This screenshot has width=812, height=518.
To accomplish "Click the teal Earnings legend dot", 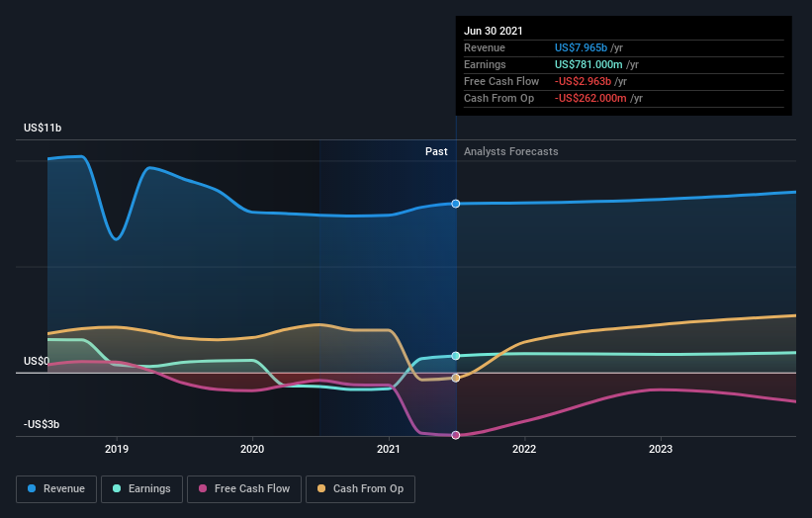I will (117, 488).
